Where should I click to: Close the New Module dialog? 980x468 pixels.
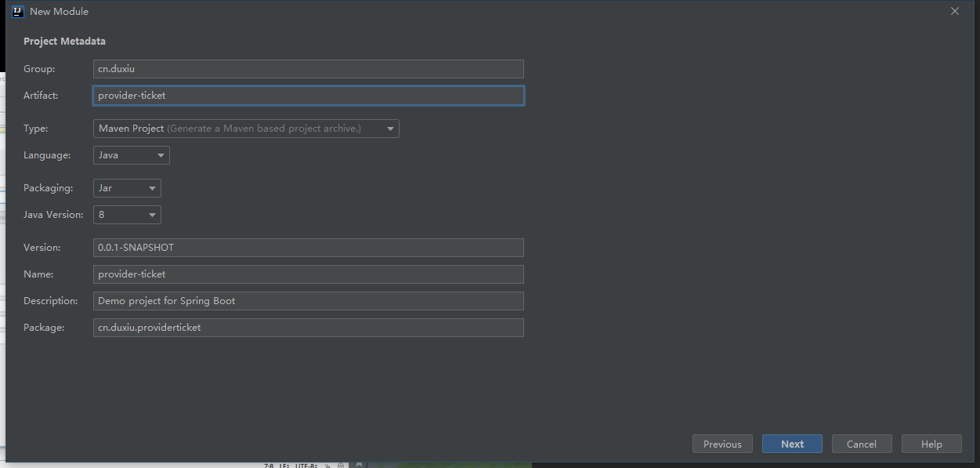(954, 12)
